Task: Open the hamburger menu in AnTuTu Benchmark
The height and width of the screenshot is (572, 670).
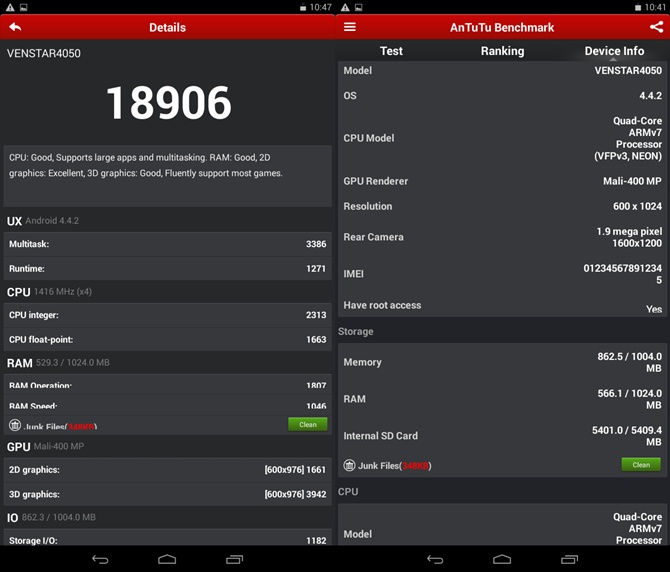Action: pos(350,27)
